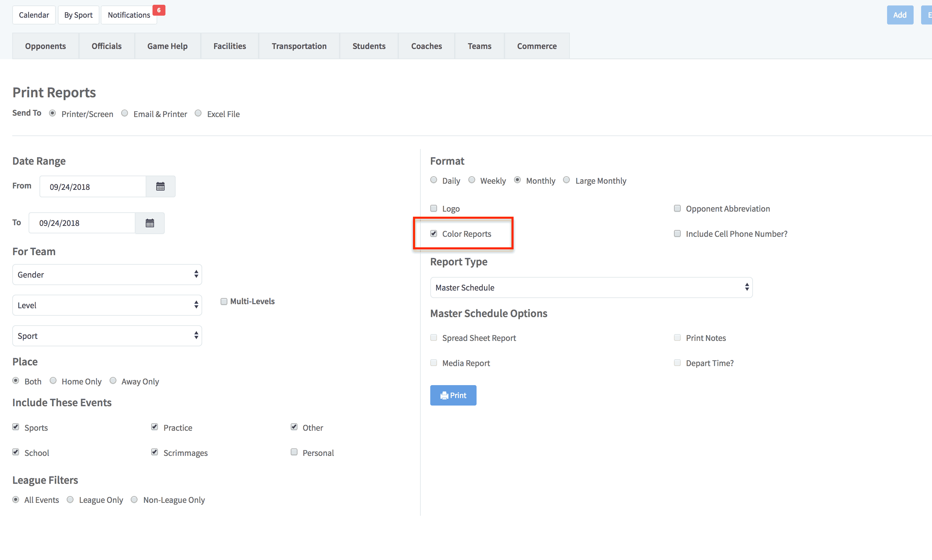Uncheck the Color Reports checkbox
This screenshot has height=560, width=932.
click(434, 234)
